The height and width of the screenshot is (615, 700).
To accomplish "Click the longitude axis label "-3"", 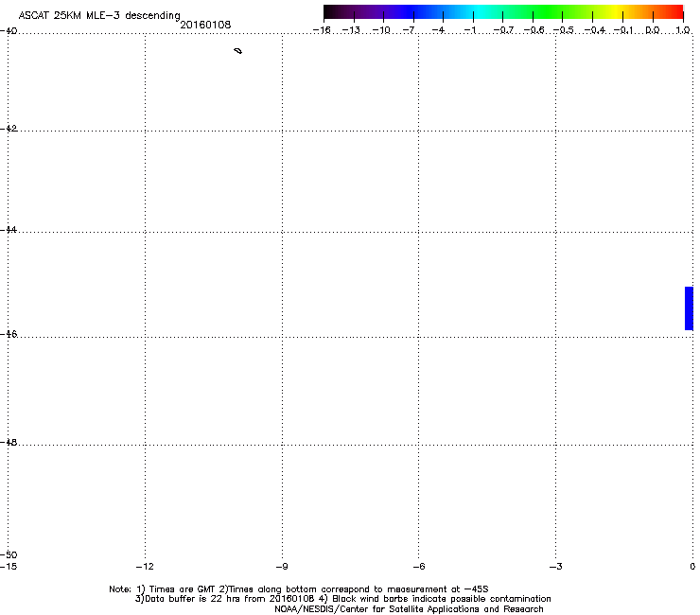I will click(556, 567).
